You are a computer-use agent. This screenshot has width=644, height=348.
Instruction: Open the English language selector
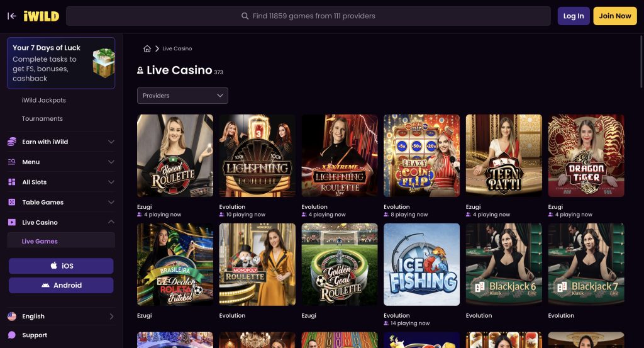click(61, 317)
